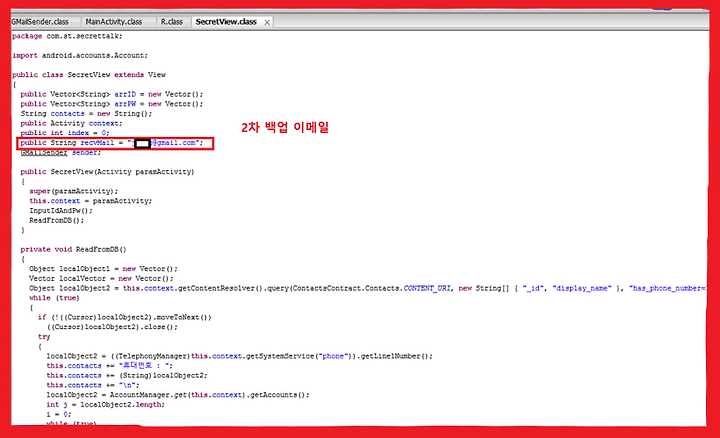Click the 'ReadFromDB();' call in constructor

pos(56,220)
